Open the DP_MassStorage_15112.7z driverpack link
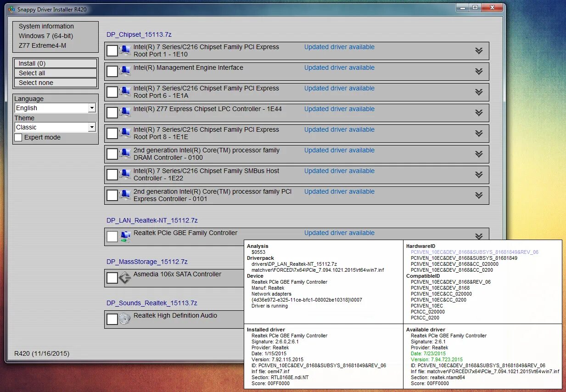Image resolution: width=566 pixels, height=392 pixels. coord(147,262)
